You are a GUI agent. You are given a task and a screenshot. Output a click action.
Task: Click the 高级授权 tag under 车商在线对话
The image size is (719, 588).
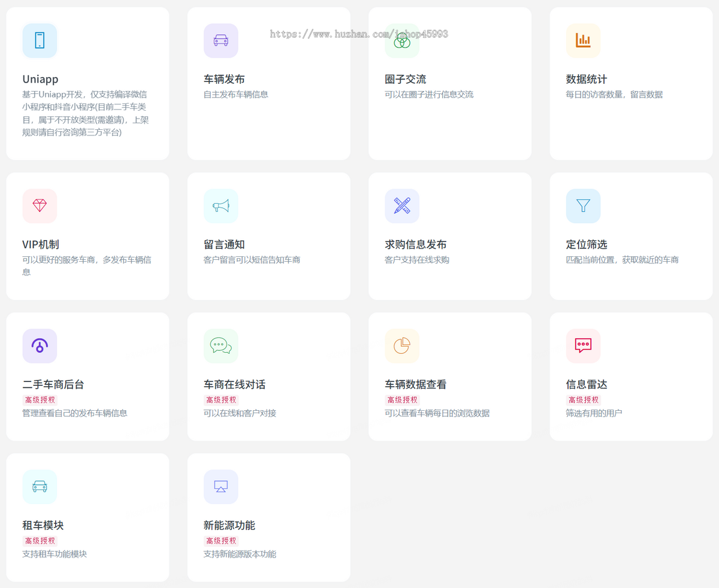pos(221,400)
